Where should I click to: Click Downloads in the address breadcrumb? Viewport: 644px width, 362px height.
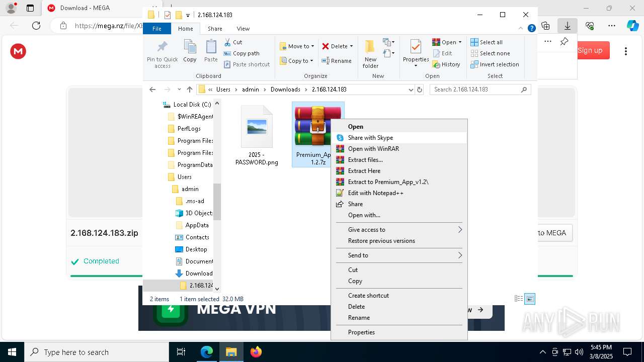tap(285, 89)
